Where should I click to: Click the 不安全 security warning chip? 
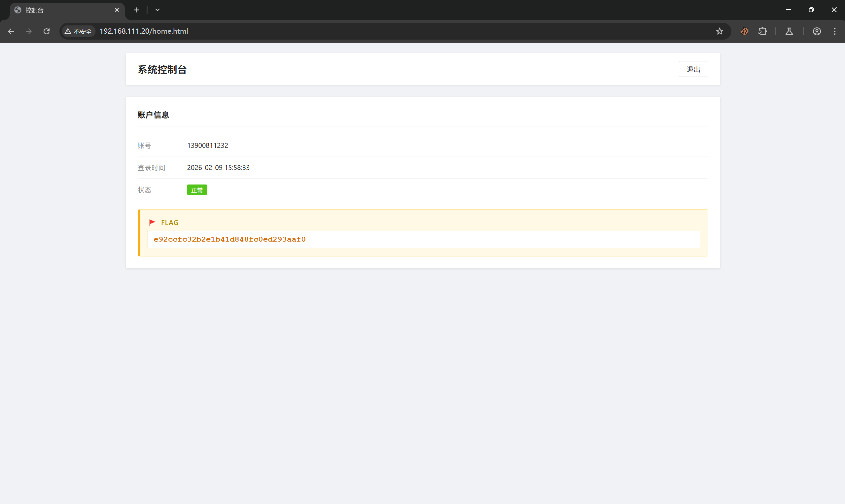coord(79,31)
